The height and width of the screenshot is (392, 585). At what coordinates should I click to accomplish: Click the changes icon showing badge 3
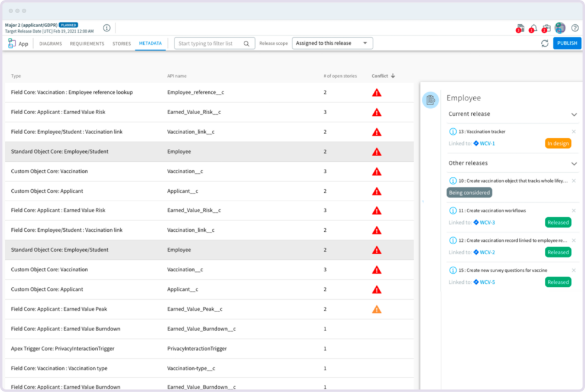(x=521, y=28)
